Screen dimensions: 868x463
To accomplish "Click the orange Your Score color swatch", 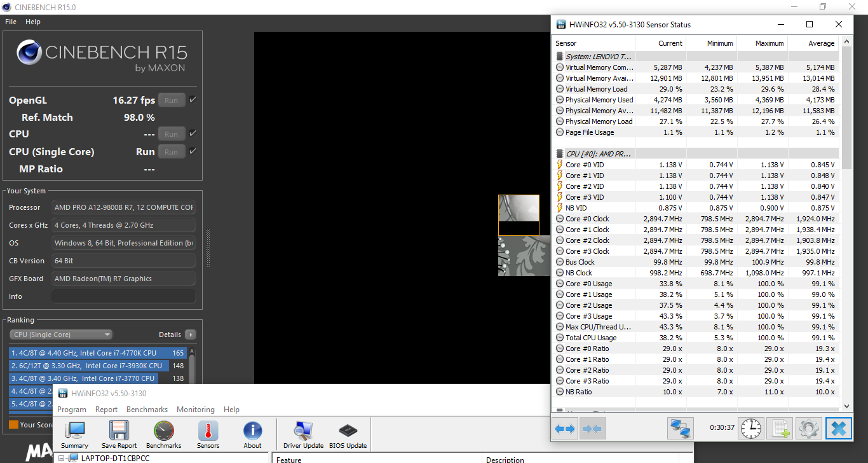I will [x=13, y=424].
